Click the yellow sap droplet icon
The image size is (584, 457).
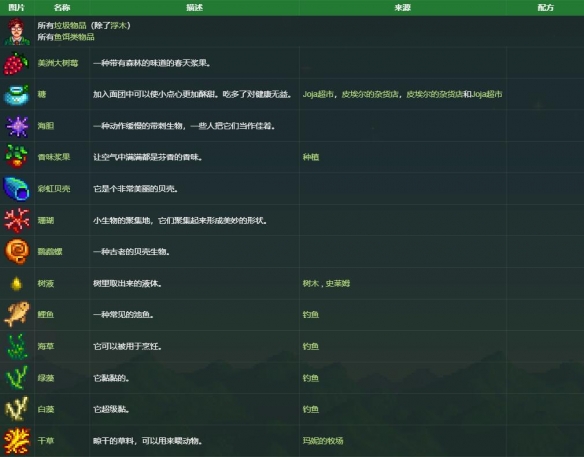[x=16, y=284]
